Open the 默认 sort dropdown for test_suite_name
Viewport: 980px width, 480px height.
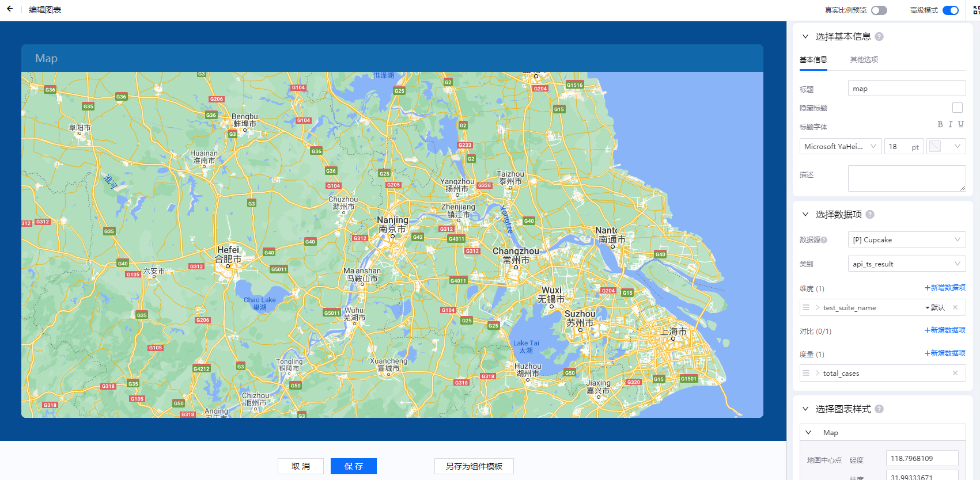click(935, 307)
